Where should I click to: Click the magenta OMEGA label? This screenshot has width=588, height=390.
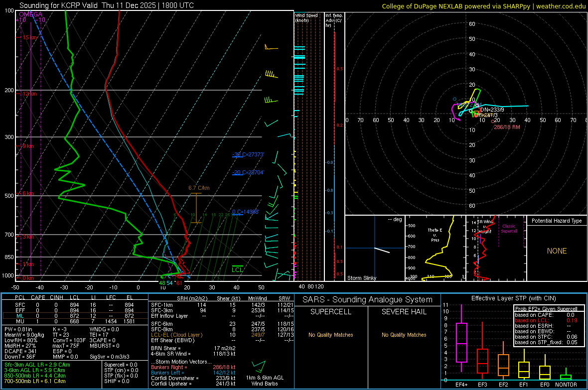click(x=31, y=14)
